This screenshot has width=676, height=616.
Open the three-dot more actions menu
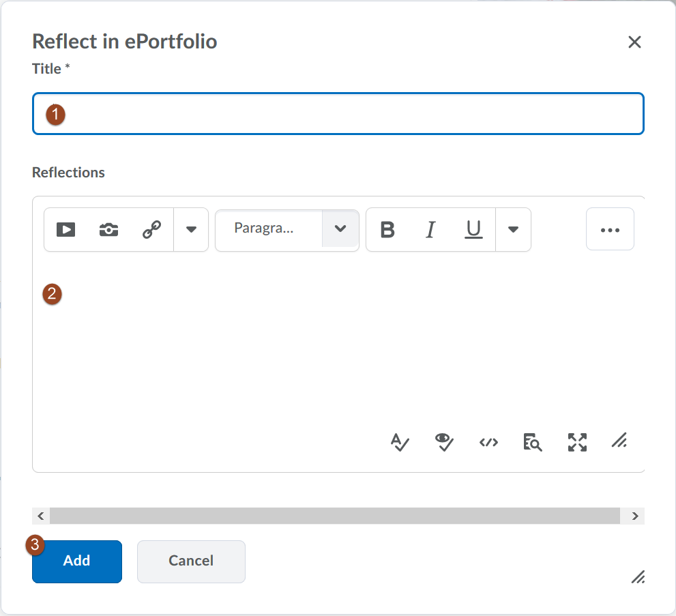(610, 230)
